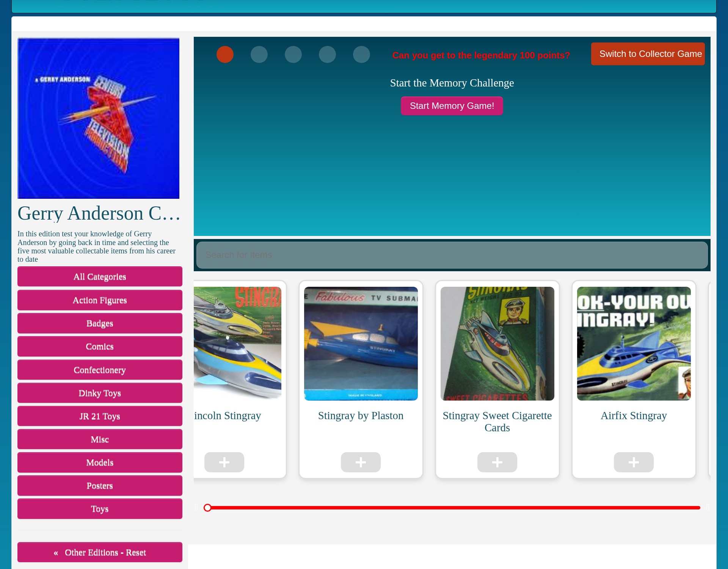This screenshot has height=569, width=728.
Task: Click Start Memory Game! button
Action: (x=452, y=106)
